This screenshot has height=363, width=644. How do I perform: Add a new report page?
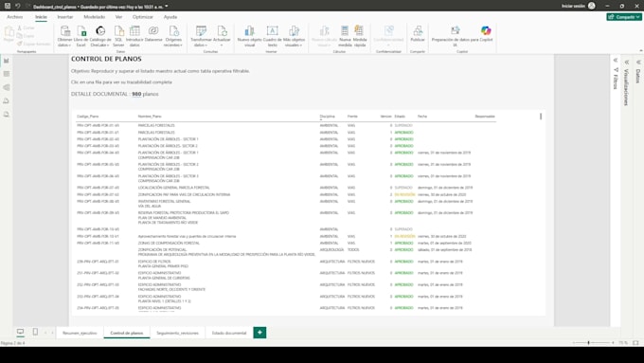click(x=259, y=333)
